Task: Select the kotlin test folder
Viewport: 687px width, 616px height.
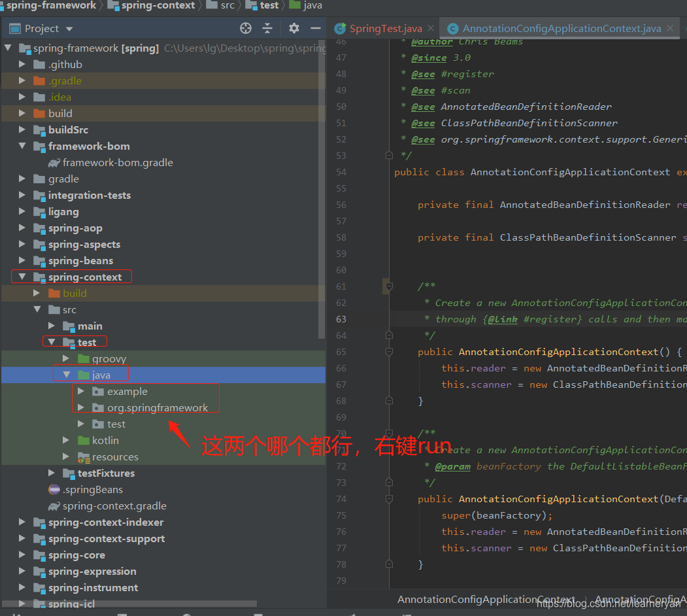Action: point(105,440)
